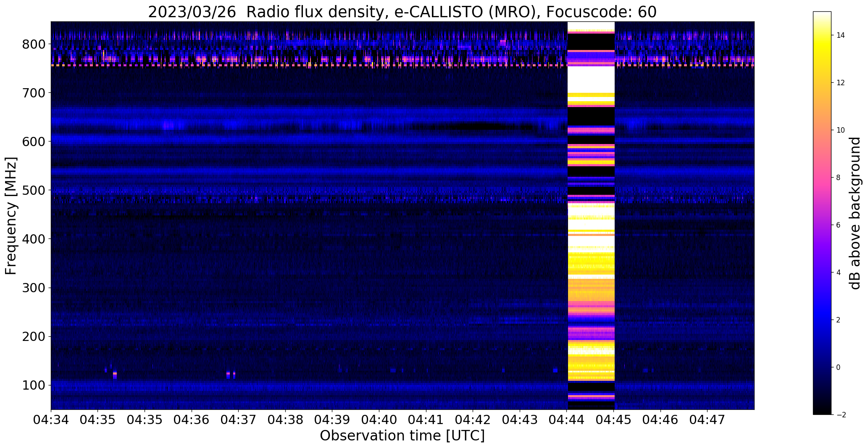Click the 04:44 time tick label

click(x=567, y=419)
